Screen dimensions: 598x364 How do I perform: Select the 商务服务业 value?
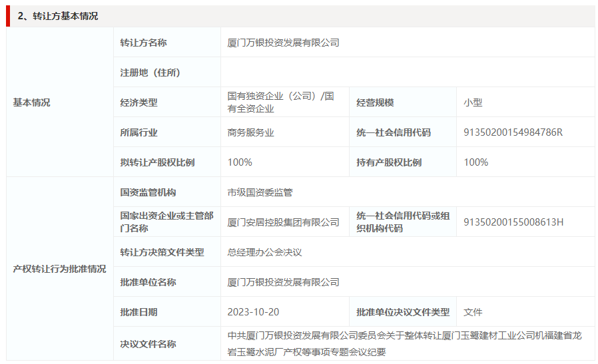click(x=250, y=132)
